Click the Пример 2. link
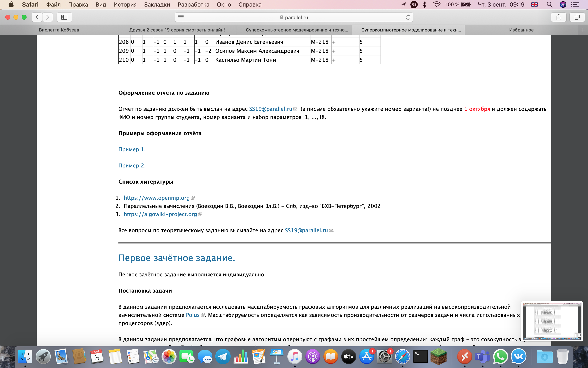 [x=132, y=166]
